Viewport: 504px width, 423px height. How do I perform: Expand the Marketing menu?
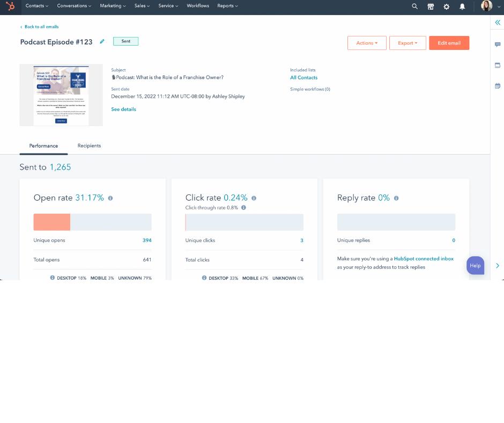point(113,6)
